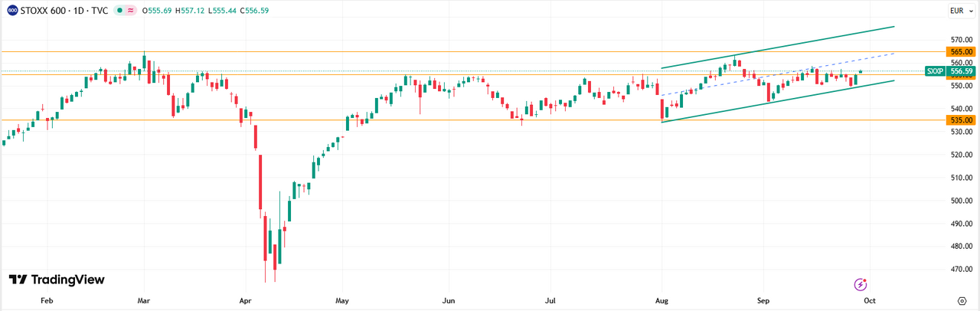
Task: Select the orange 565.00 price label
Action: 962,51
